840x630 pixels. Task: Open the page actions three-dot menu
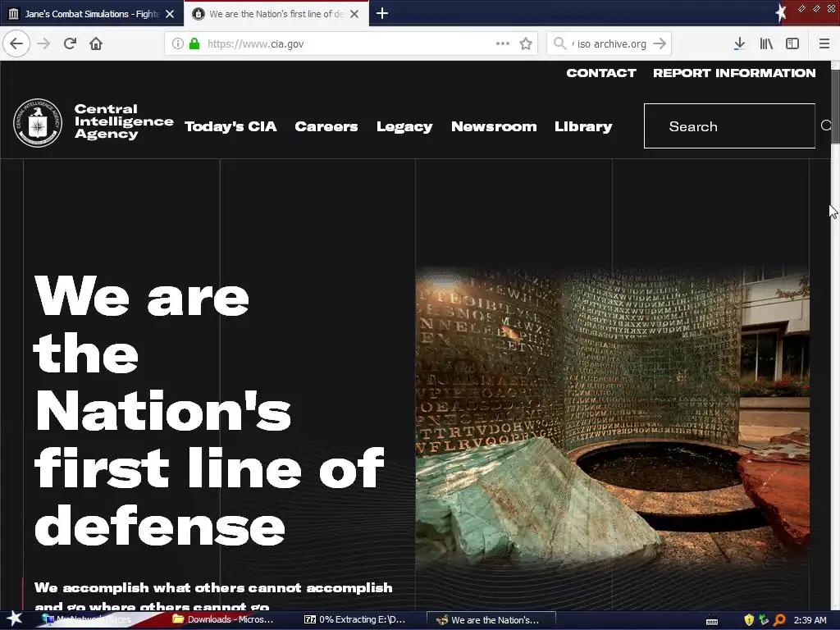tap(503, 43)
